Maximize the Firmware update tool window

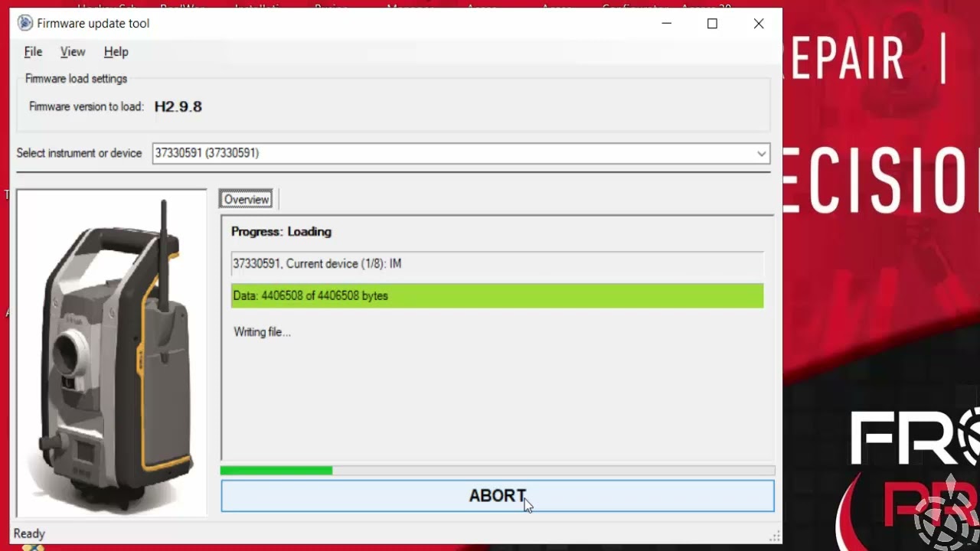[x=712, y=24]
